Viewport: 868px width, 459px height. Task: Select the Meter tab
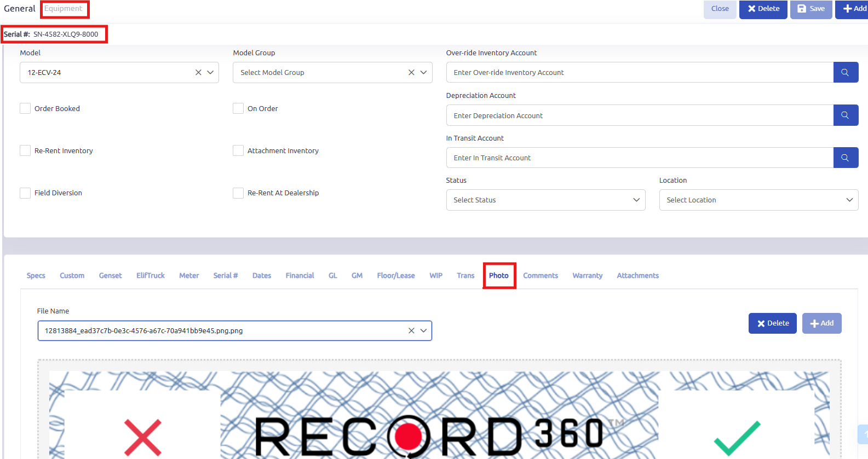coord(189,276)
